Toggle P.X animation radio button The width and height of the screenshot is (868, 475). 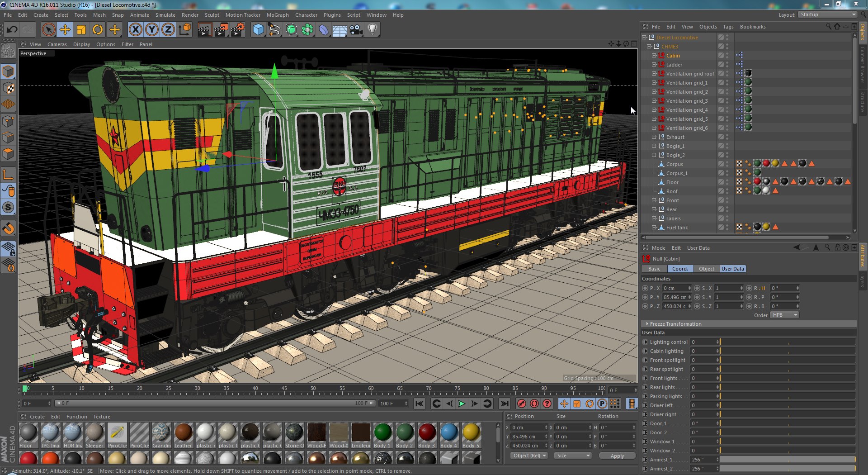(x=645, y=288)
